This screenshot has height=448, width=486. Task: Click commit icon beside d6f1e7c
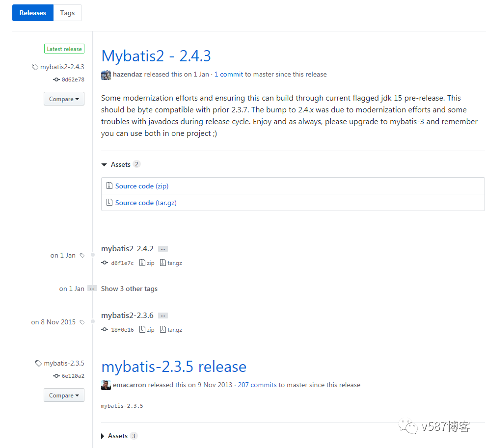(x=105, y=263)
